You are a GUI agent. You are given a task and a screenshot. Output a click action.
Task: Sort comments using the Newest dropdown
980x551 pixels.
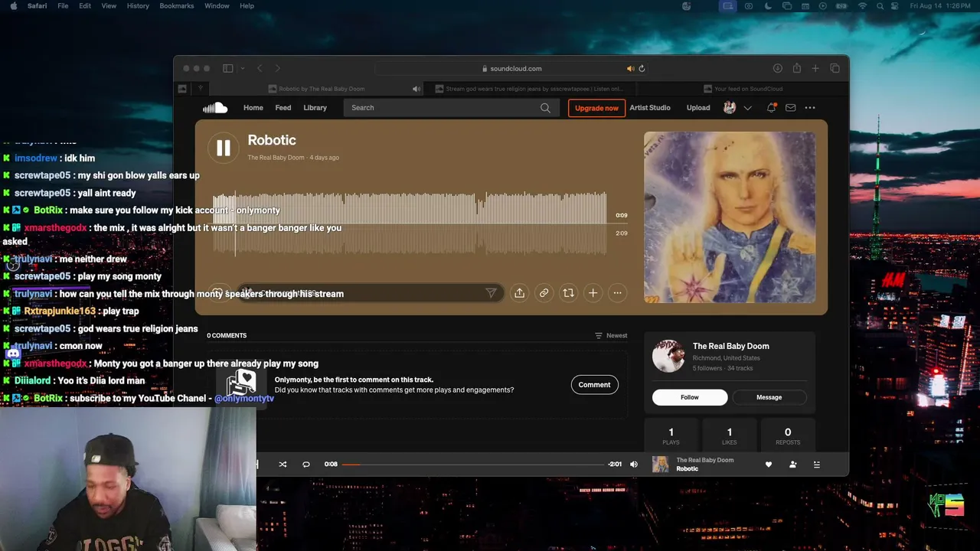[x=611, y=335]
